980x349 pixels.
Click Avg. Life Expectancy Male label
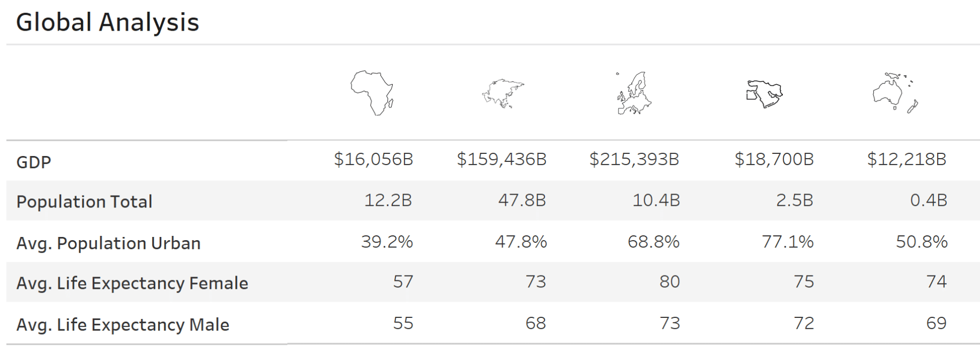tap(123, 324)
